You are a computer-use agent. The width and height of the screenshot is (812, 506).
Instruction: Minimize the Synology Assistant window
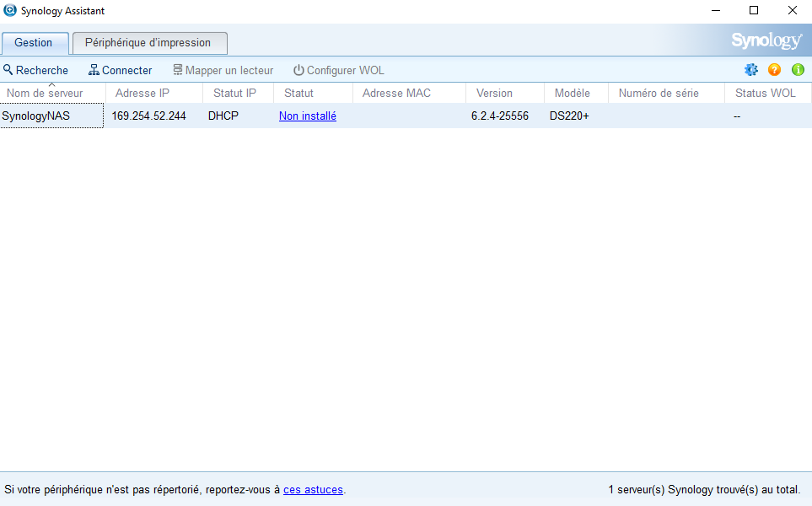(716, 10)
